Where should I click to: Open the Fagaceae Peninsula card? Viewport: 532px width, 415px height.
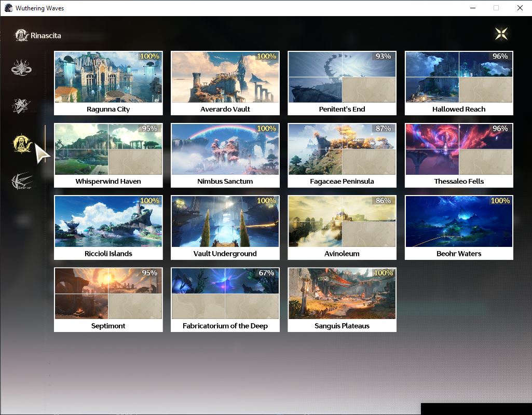[x=342, y=155]
